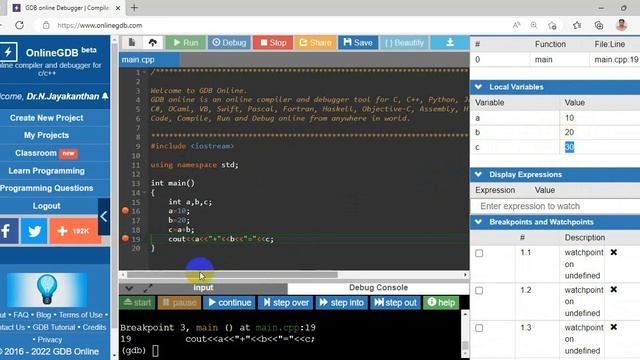Click the notification bell icon
The width and height of the screenshot is (640, 360).
click(105, 96)
